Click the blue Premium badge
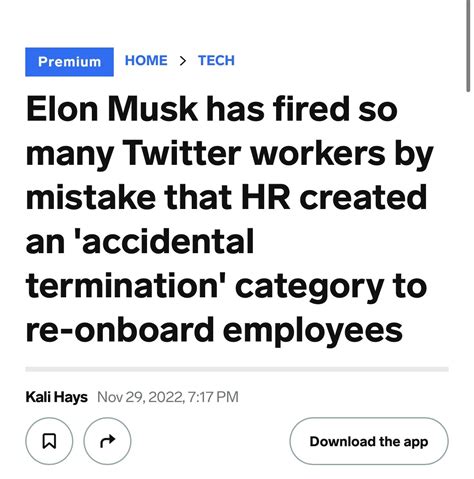This screenshot has width=474, height=479. coord(69,62)
